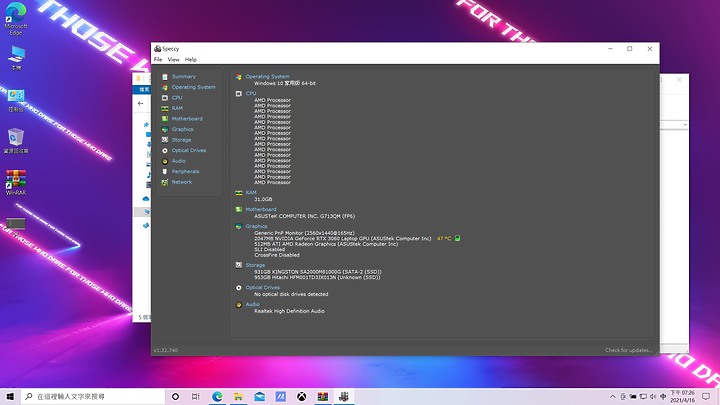
Task: Click version number v1.32.740 in status bar
Action: tap(166, 350)
